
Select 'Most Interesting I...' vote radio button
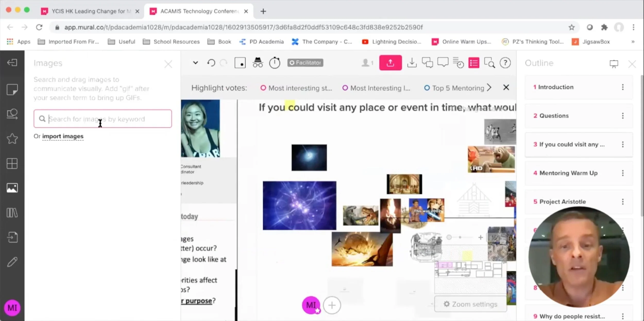[345, 88]
